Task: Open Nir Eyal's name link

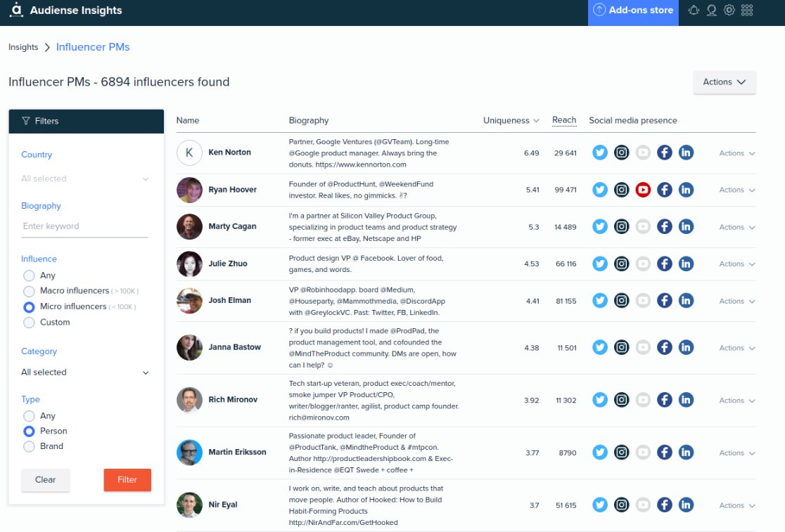Action: [223, 505]
